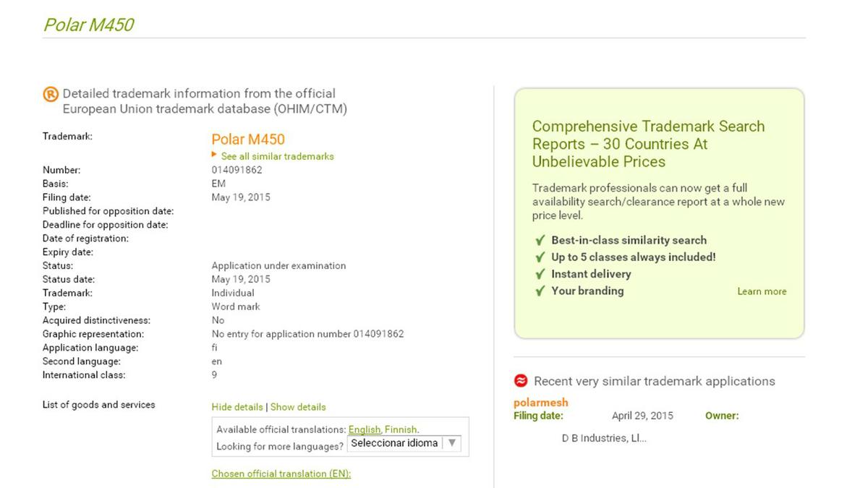This screenshot has height=488, width=868.
Task: Click the checkmark beside Your branding
Action: pyautogui.click(x=540, y=291)
